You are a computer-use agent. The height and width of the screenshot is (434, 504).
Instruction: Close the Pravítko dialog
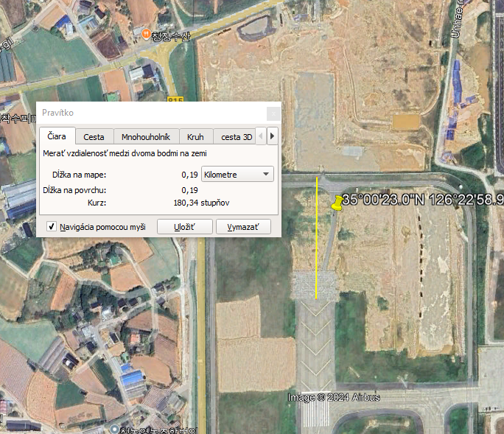point(273,113)
